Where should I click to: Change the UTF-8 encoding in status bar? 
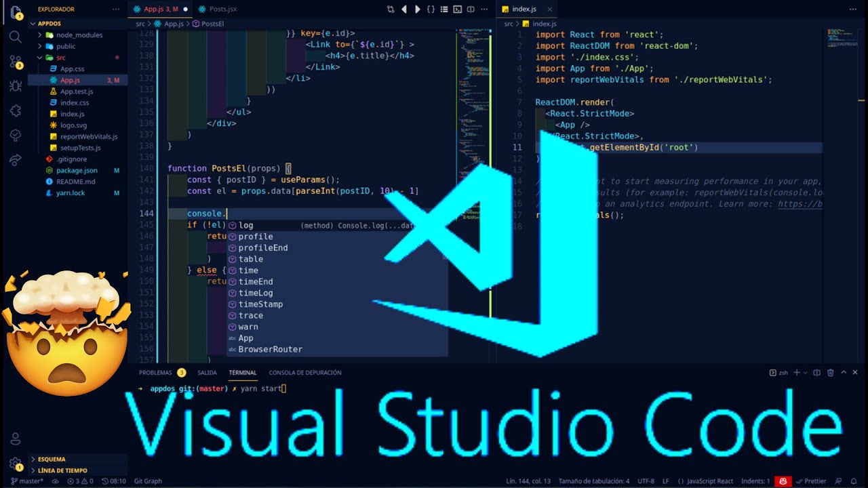tap(646, 481)
